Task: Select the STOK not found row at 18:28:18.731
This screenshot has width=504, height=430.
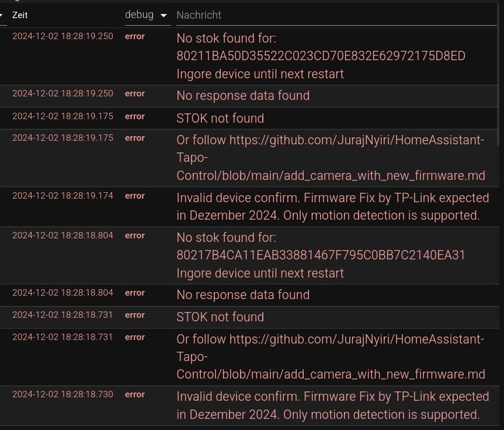Action: tap(249, 317)
